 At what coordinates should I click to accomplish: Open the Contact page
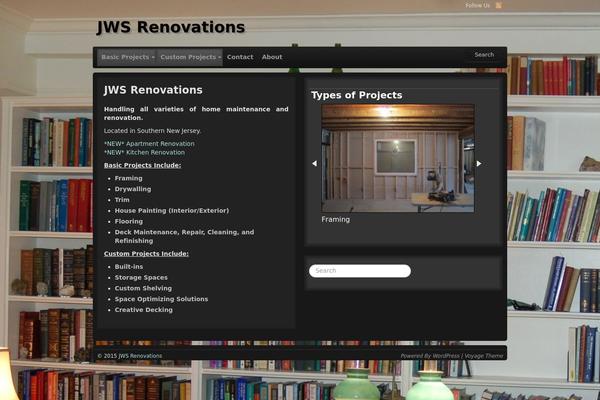pyautogui.click(x=240, y=57)
